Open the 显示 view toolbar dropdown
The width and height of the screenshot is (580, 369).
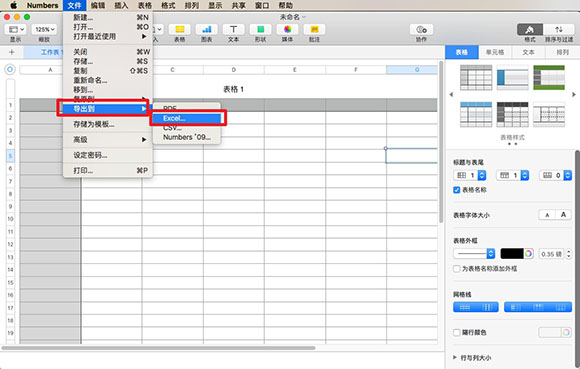[x=16, y=30]
